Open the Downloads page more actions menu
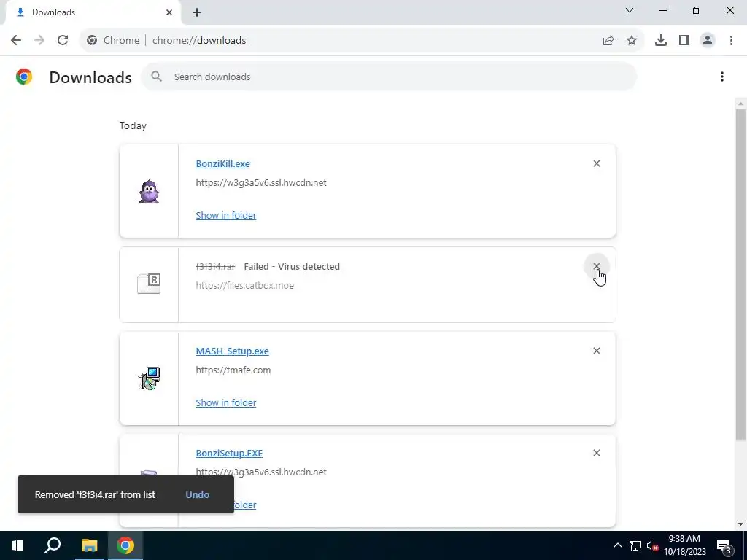 pos(722,77)
